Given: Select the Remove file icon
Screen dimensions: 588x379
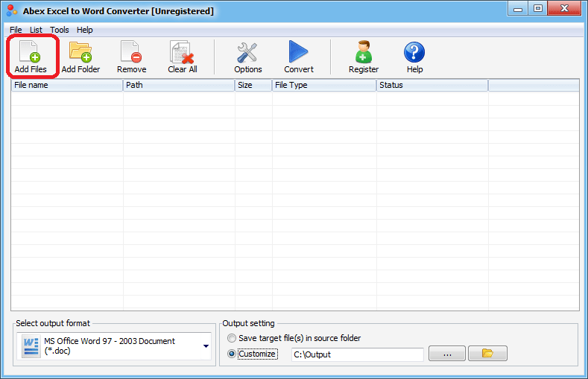Looking at the screenshot, I should point(131,57).
